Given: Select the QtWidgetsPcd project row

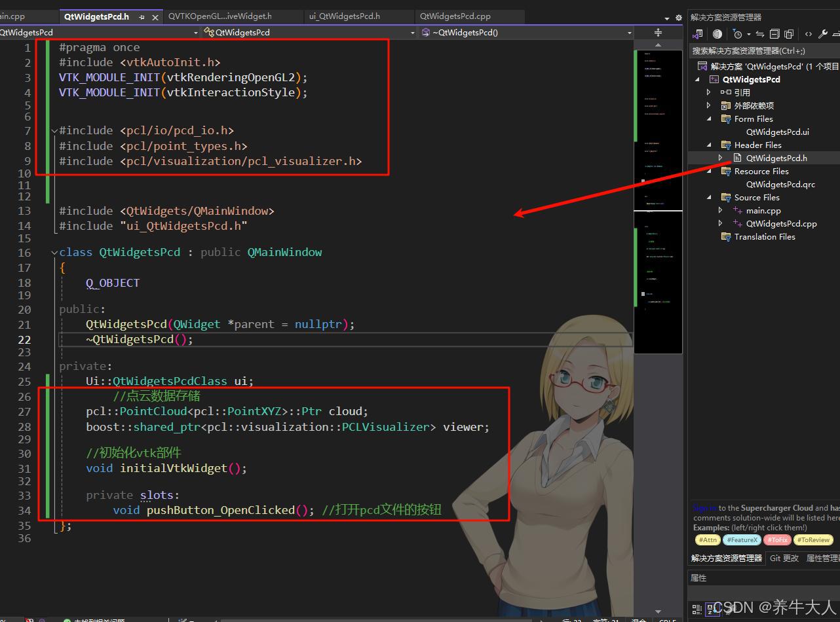Looking at the screenshot, I should point(752,79).
